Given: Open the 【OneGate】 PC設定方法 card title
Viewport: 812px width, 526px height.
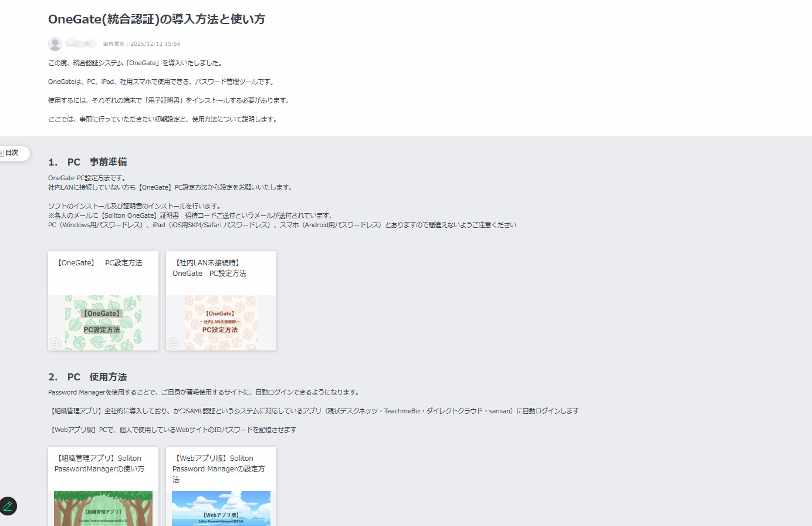Looking at the screenshot, I should click(99, 263).
